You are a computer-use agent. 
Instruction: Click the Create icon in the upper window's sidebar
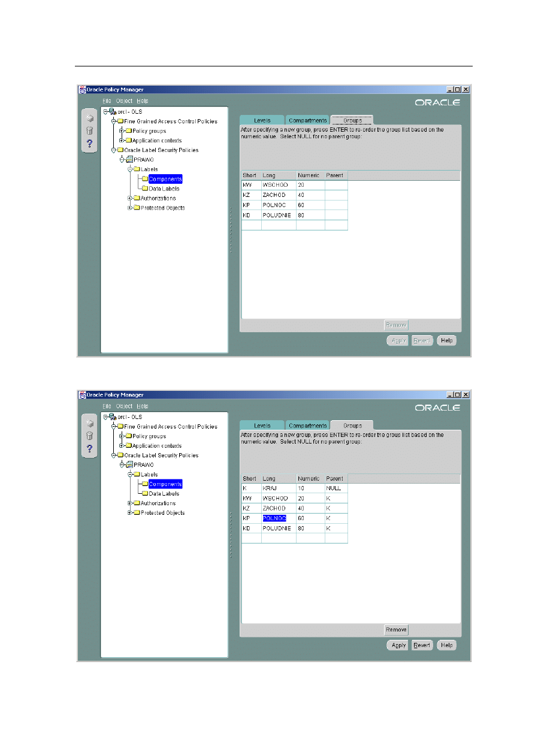tap(90, 119)
